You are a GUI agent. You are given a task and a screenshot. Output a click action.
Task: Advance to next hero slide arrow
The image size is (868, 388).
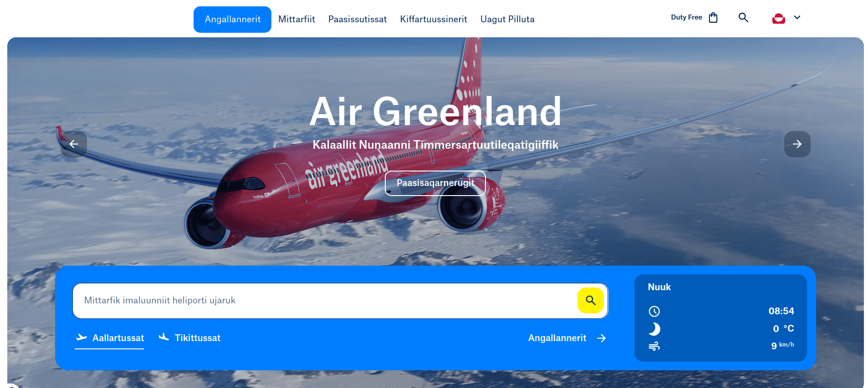coord(797,144)
